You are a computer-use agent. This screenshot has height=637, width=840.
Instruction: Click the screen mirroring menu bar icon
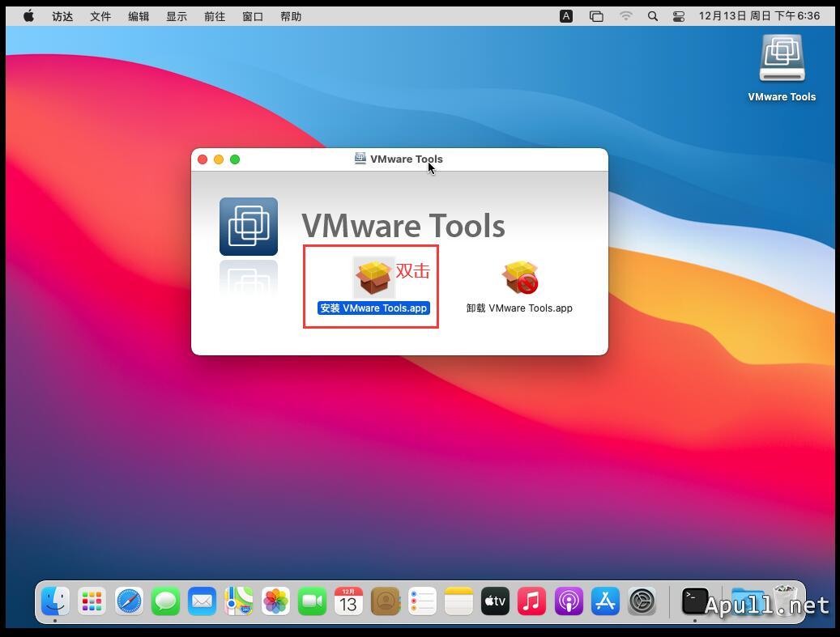pyautogui.click(x=596, y=17)
